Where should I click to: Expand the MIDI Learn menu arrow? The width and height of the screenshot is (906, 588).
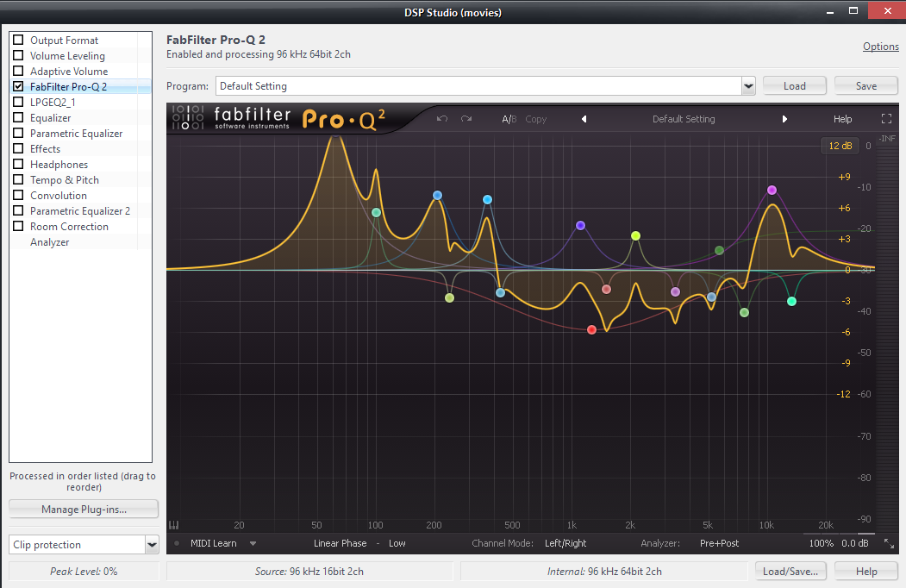(x=253, y=543)
